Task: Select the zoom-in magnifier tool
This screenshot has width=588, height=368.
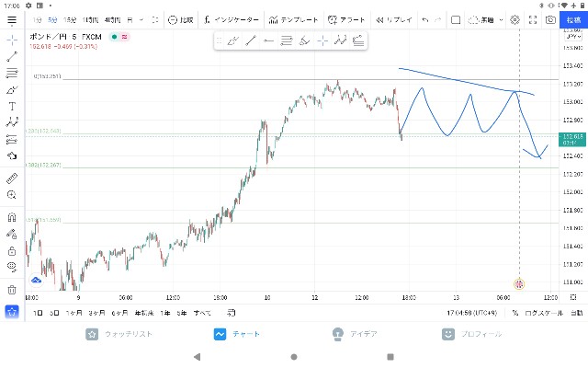Action: 12,194
